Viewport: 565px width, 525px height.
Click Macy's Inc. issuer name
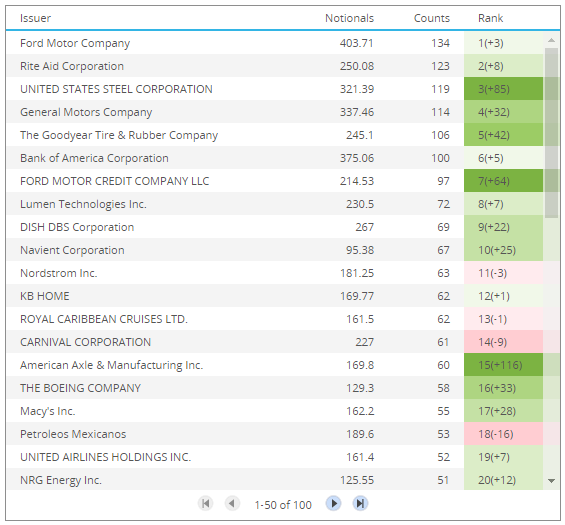tap(48, 411)
